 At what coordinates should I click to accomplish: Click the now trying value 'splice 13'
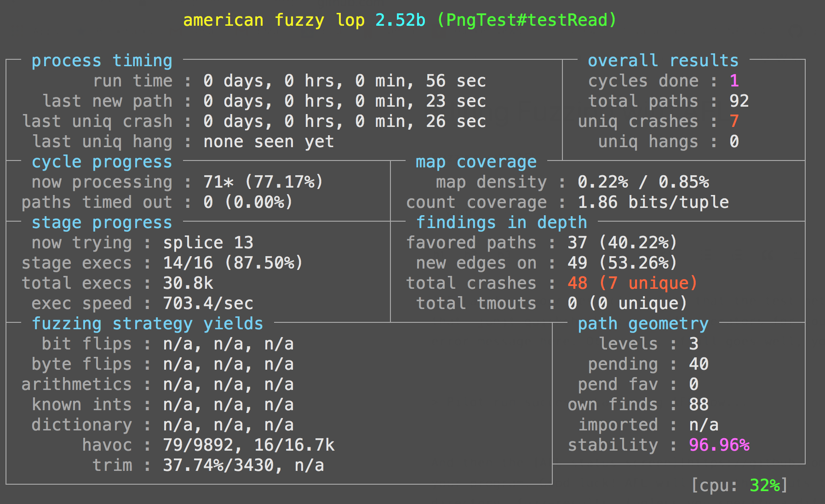click(208, 243)
